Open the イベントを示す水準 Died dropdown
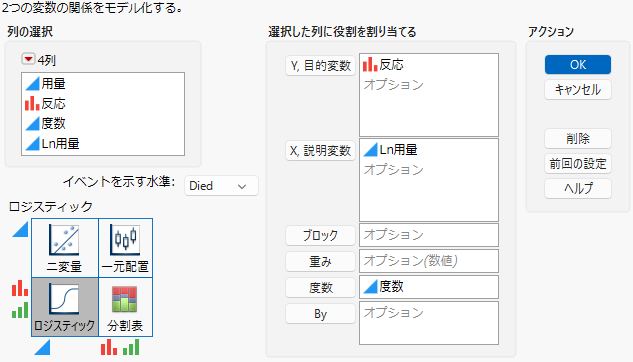 221,186
